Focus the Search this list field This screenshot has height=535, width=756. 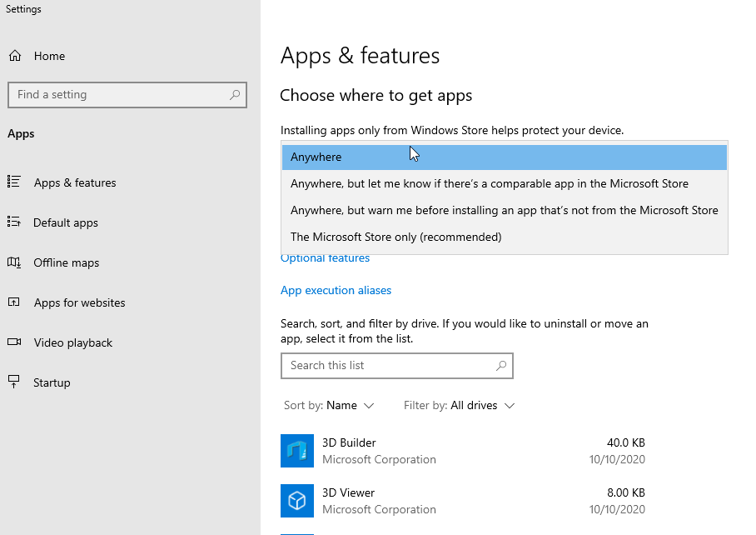[397, 366]
